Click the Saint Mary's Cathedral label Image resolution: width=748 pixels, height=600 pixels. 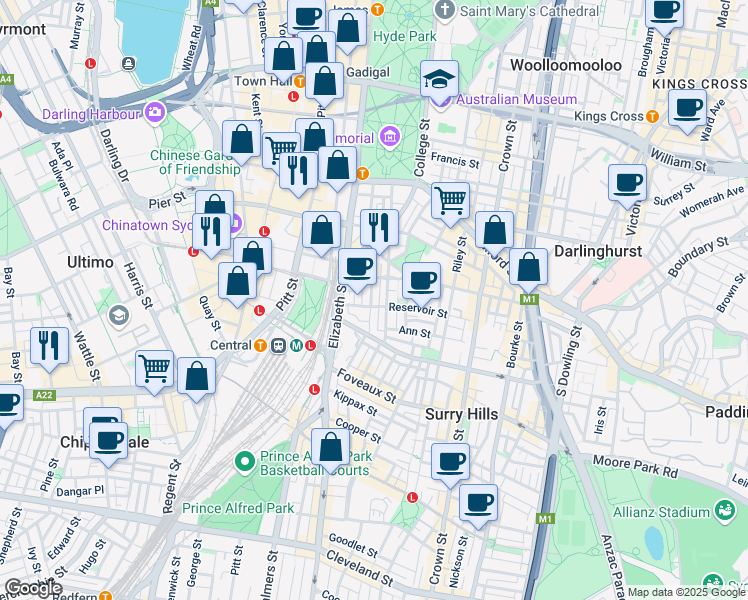click(x=529, y=11)
